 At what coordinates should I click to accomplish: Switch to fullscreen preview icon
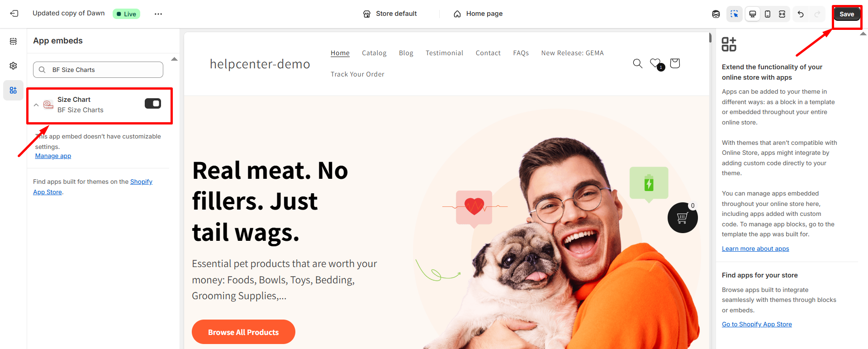coord(782,14)
